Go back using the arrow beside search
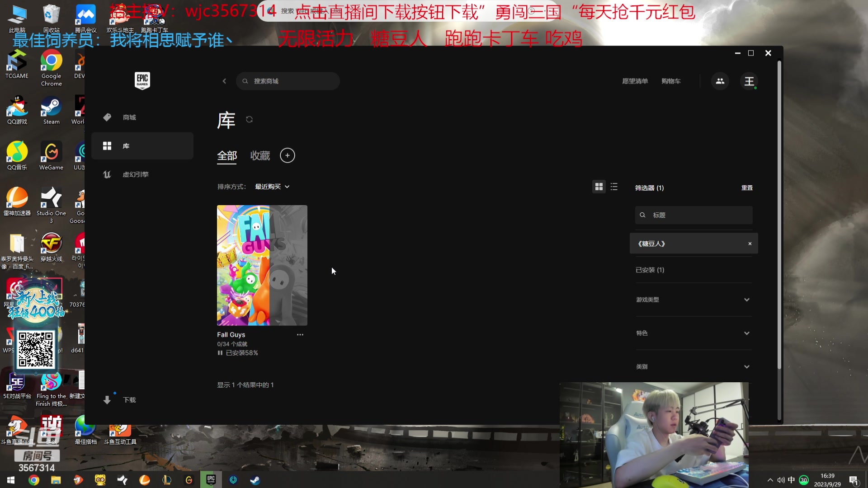Image resolution: width=868 pixels, height=488 pixels. coord(224,81)
